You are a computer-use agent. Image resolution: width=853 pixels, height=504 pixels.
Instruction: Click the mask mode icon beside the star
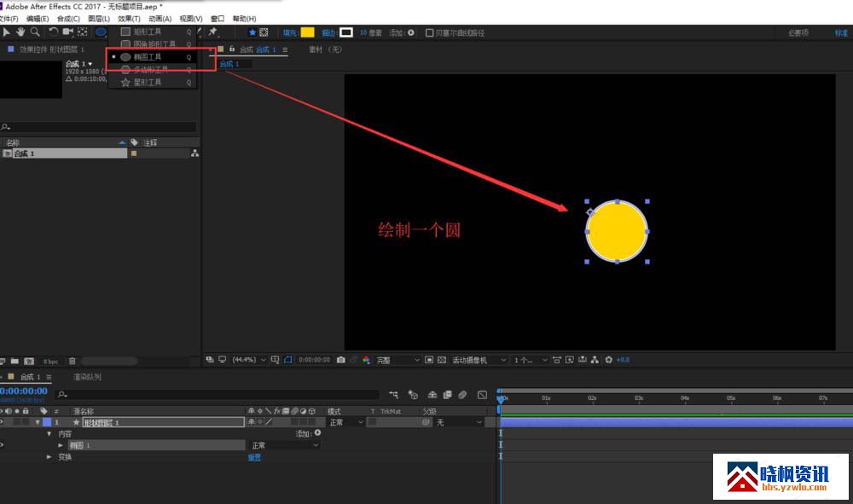(264, 32)
